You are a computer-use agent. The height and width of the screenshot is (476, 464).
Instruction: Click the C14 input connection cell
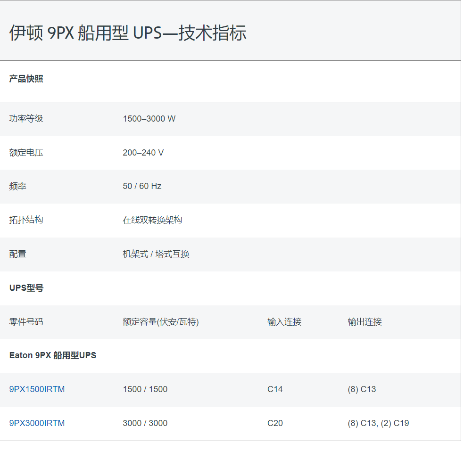pyautogui.click(x=275, y=389)
